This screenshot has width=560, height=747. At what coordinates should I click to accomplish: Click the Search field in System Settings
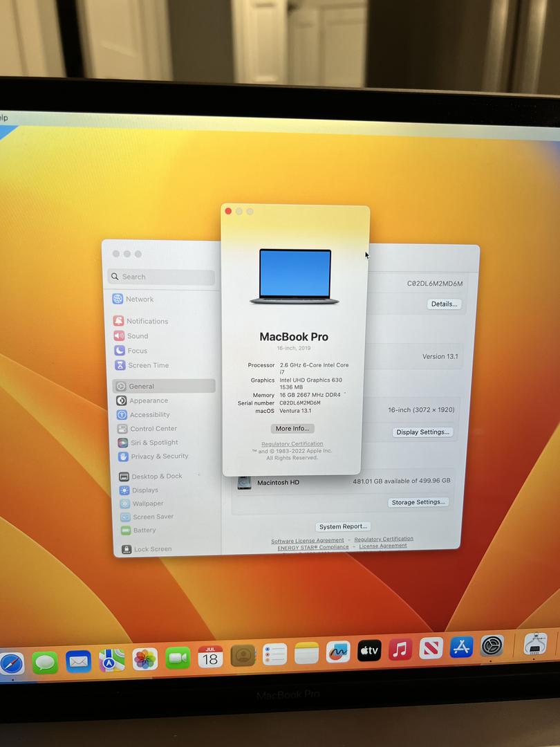pos(161,277)
